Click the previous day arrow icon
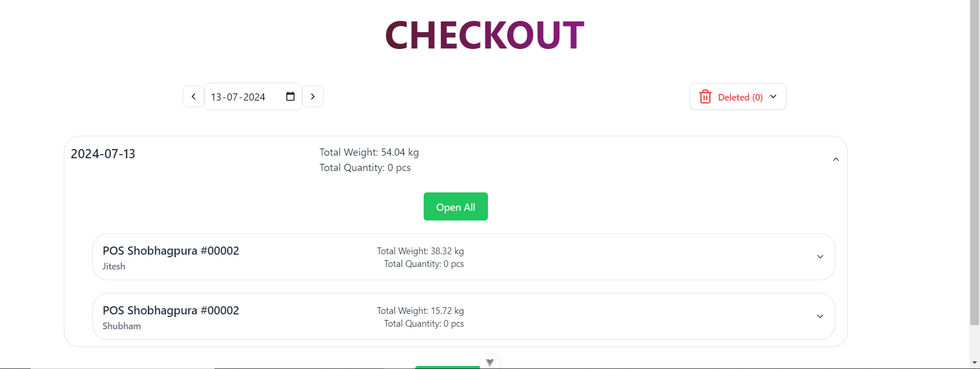 click(193, 96)
